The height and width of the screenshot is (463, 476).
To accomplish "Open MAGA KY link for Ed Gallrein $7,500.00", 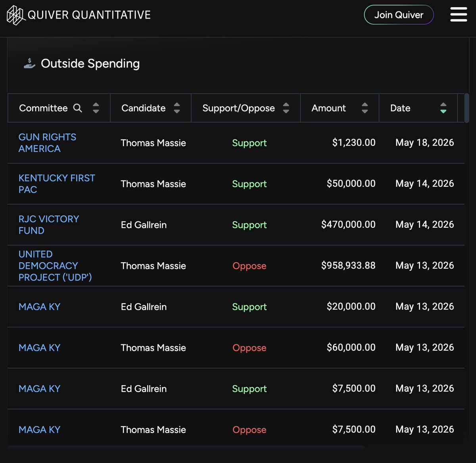I will (x=39, y=388).
